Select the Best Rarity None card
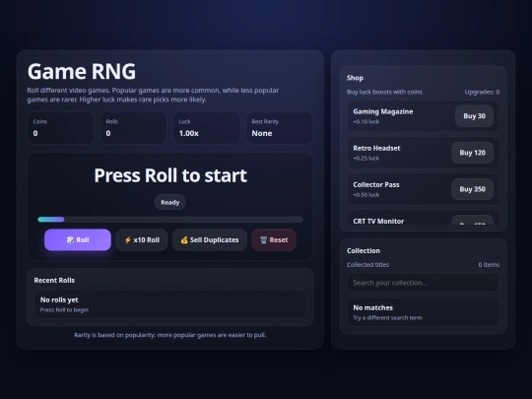The width and height of the screenshot is (532, 399). tap(279, 128)
